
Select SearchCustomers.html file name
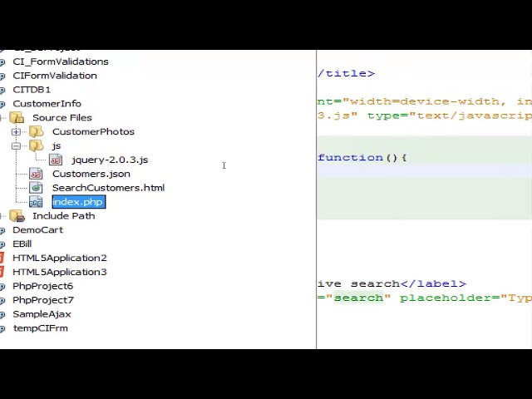[x=108, y=188]
